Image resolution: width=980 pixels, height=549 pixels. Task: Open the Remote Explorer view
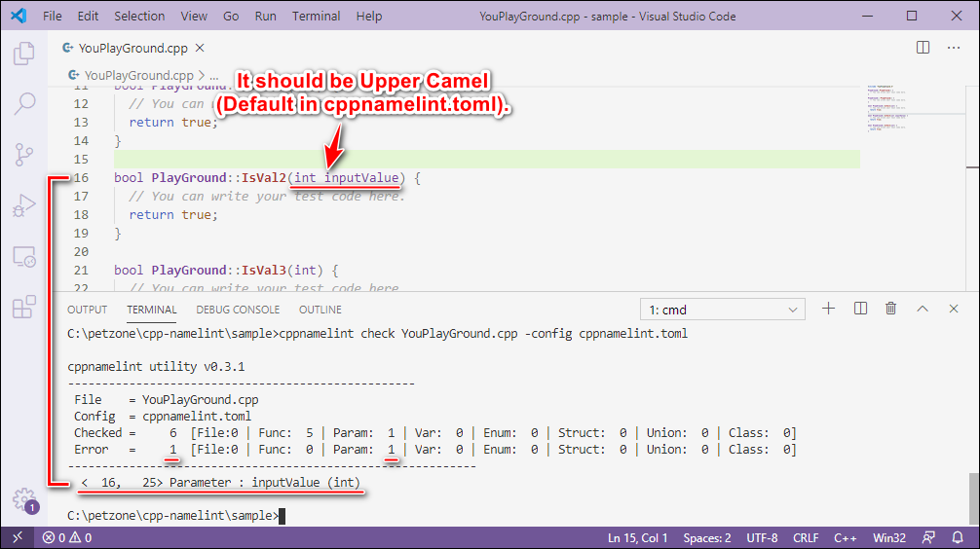(x=23, y=257)
